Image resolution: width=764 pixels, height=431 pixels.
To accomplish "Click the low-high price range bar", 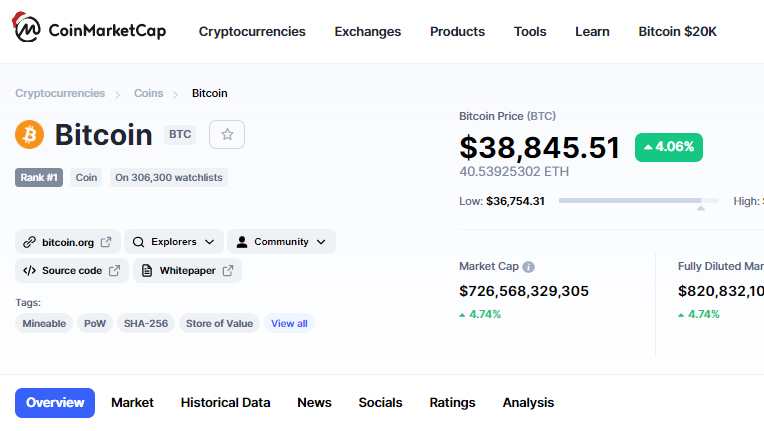I will click(639, 201).
